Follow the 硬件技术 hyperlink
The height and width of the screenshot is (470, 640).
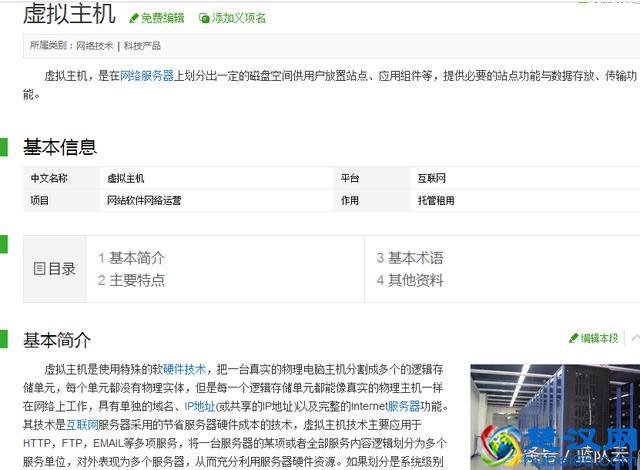tap(184, 370)
